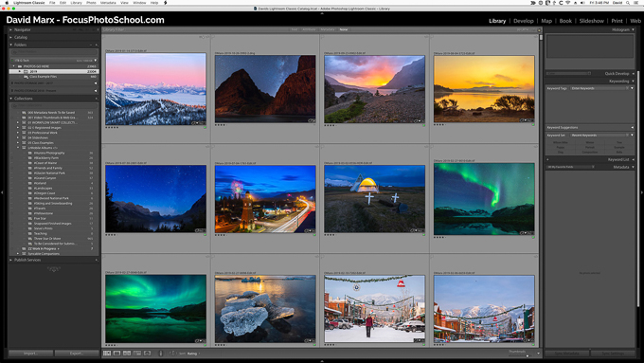644x363 pixels.
Task: Switch to Compare view in the toolbar
Action: (x=127, y=354)
